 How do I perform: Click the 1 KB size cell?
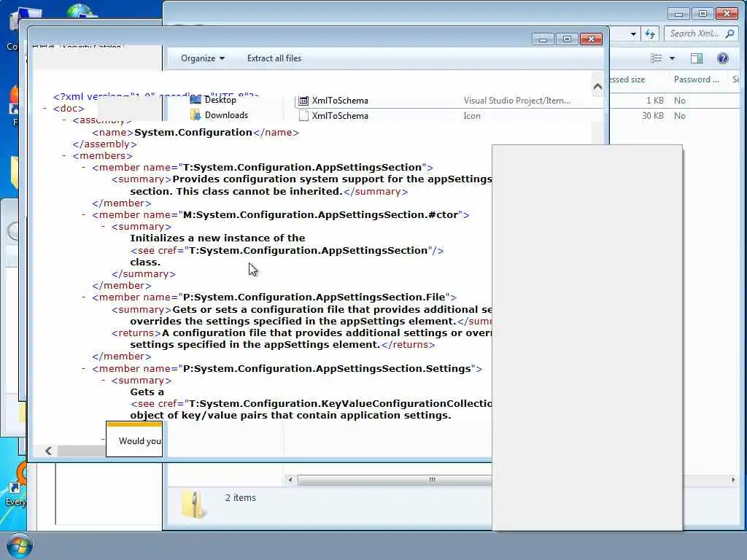[654, 101]
